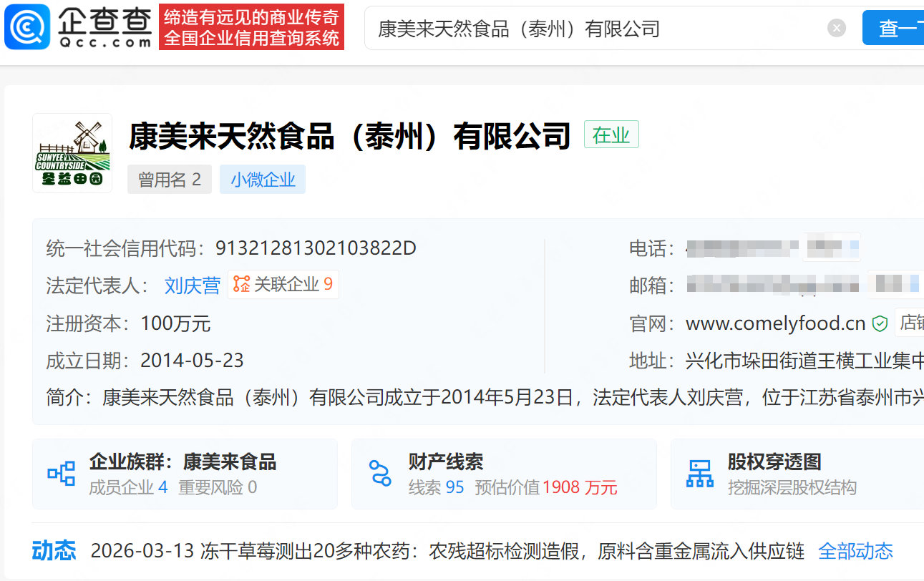Click the company address text
The width and height of the screenshot is (924, 581).
click(804, 361)
